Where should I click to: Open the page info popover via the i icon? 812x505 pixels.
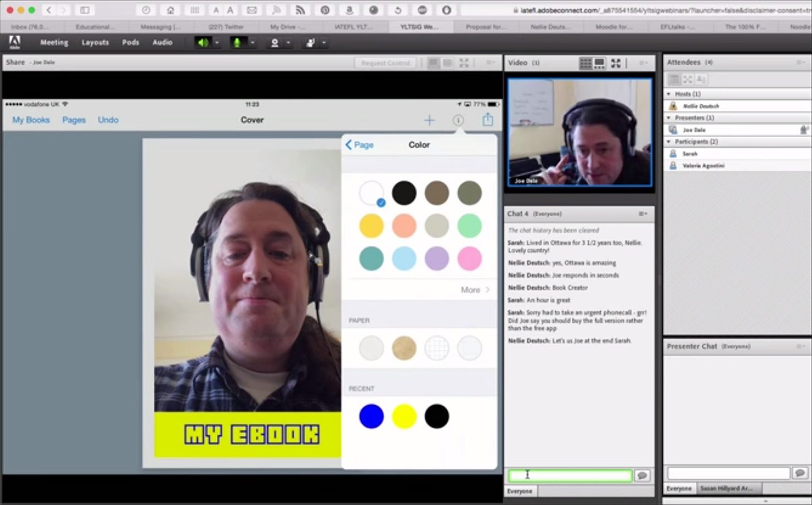click(458, 119)
